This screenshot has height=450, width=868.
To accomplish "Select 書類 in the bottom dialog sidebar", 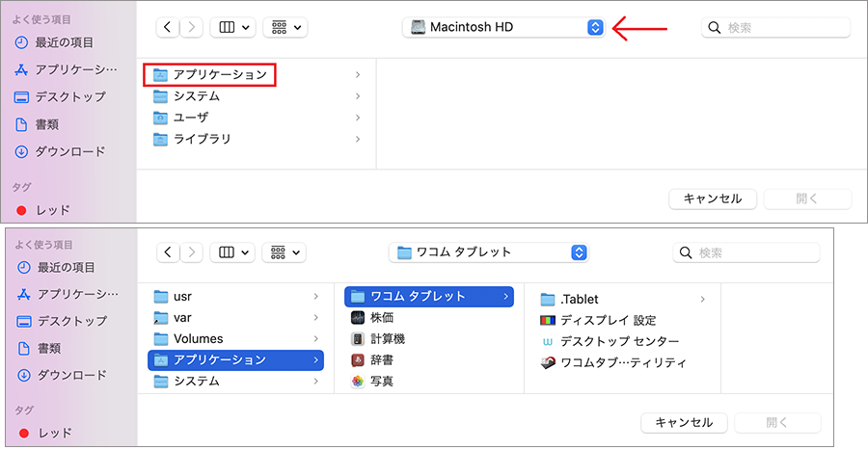I will click(39, 348).
